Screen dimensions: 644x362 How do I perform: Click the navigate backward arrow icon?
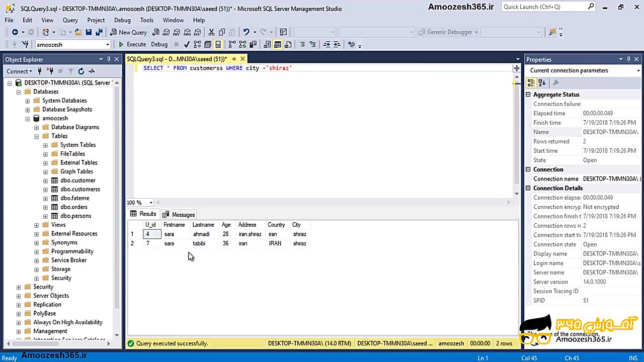coord(15,32)
